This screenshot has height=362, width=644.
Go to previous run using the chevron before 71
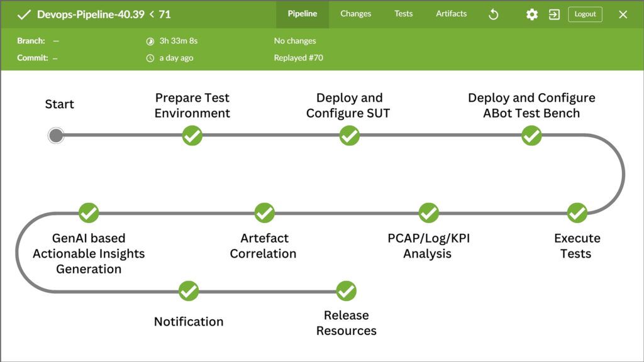[x=152, y=14]
